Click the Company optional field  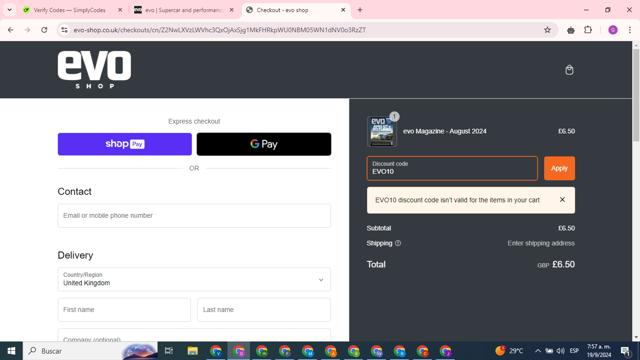194,335
